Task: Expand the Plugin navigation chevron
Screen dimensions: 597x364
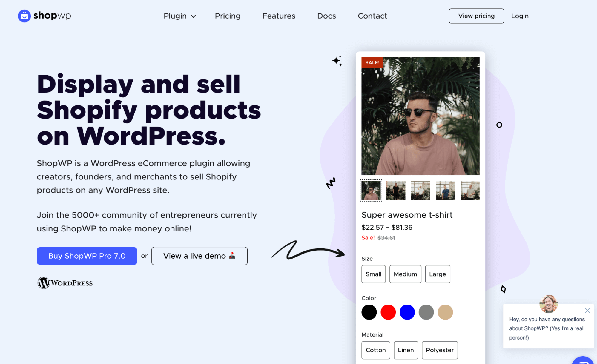Action: (194, 17)
